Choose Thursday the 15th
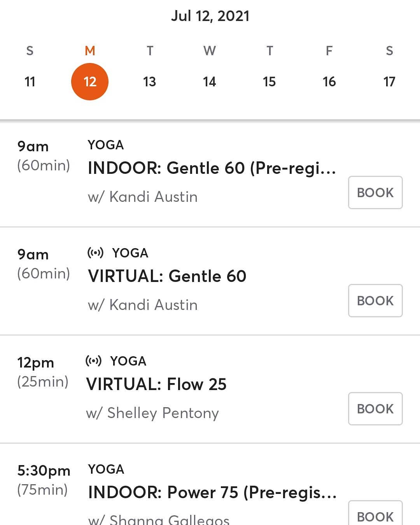420x525 pixels. point(269,82)
